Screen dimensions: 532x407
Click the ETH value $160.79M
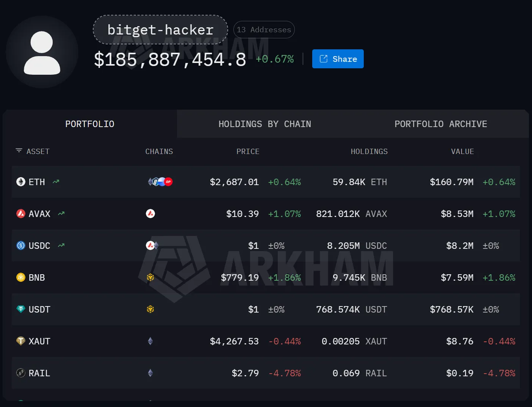click(x=452, y=182)
